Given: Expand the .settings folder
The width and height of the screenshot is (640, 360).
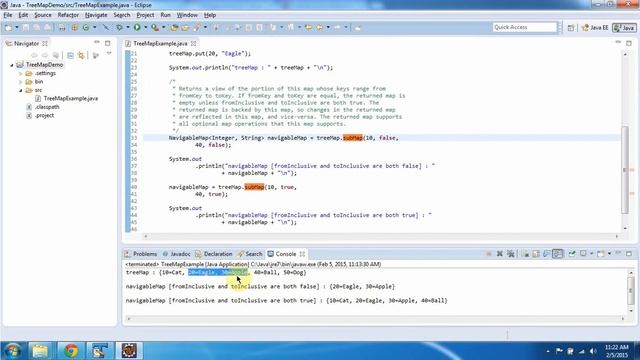Looking at the screenshot, I should tap(20, 73).
